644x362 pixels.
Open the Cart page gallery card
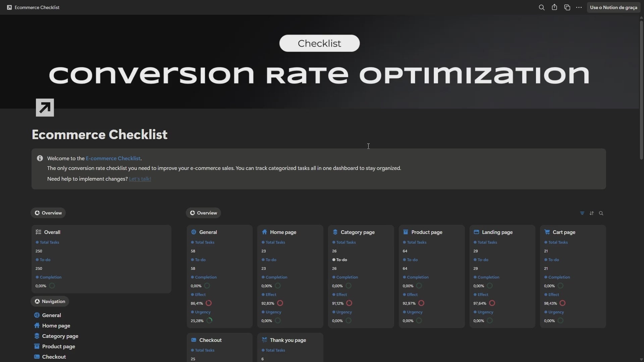click(564, 232)
